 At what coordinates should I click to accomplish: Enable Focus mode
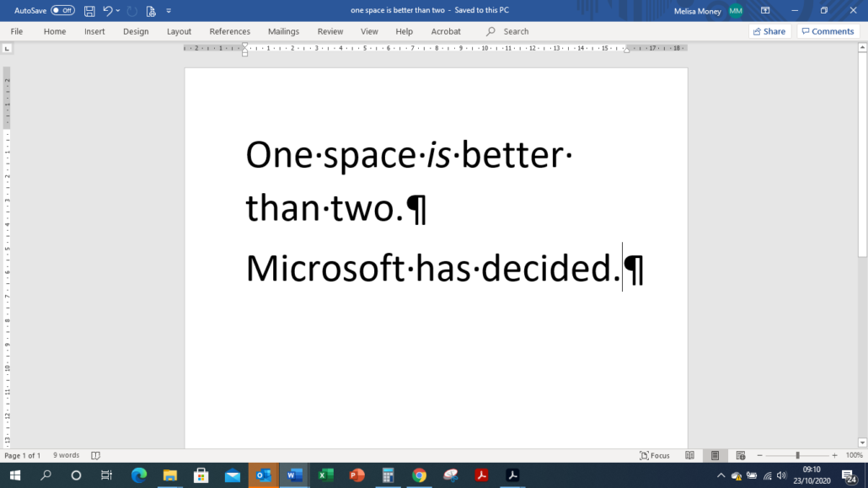pos(654,455)
